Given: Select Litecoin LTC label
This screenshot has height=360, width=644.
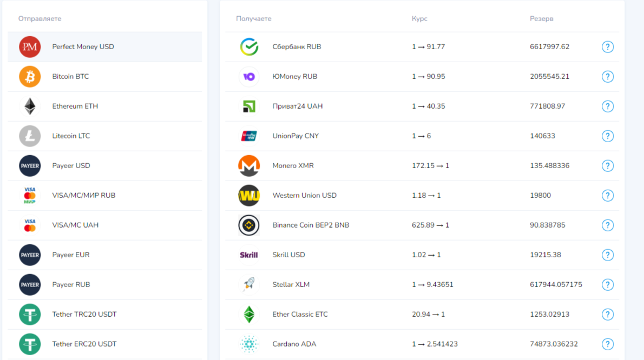Looking at the screenshot, I should coord(71,136).
